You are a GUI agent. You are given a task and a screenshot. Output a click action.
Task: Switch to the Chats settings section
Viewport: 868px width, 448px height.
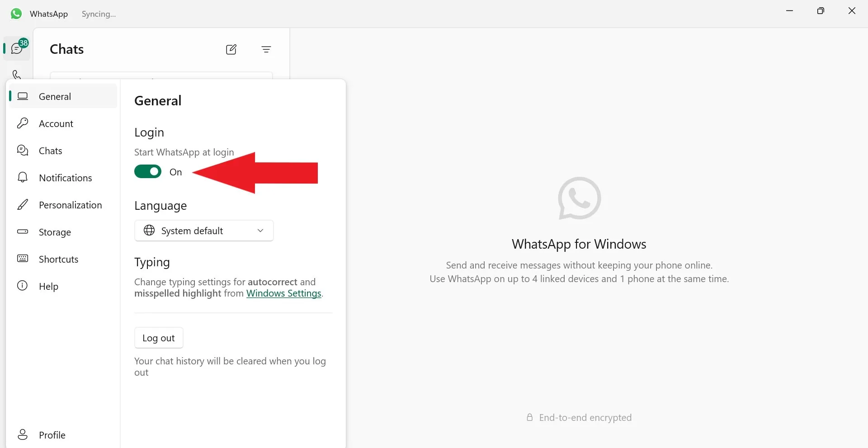click(x=51, y=151)
